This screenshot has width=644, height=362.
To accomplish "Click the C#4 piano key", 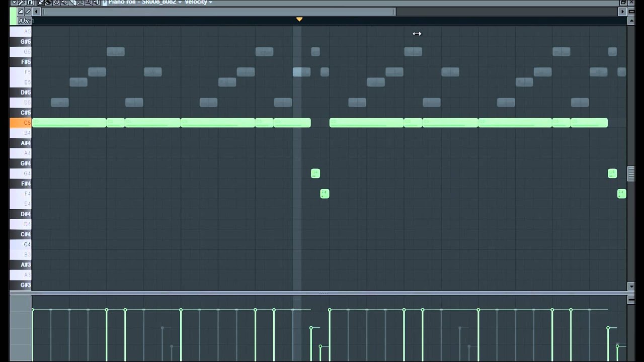I will point(21,234).
